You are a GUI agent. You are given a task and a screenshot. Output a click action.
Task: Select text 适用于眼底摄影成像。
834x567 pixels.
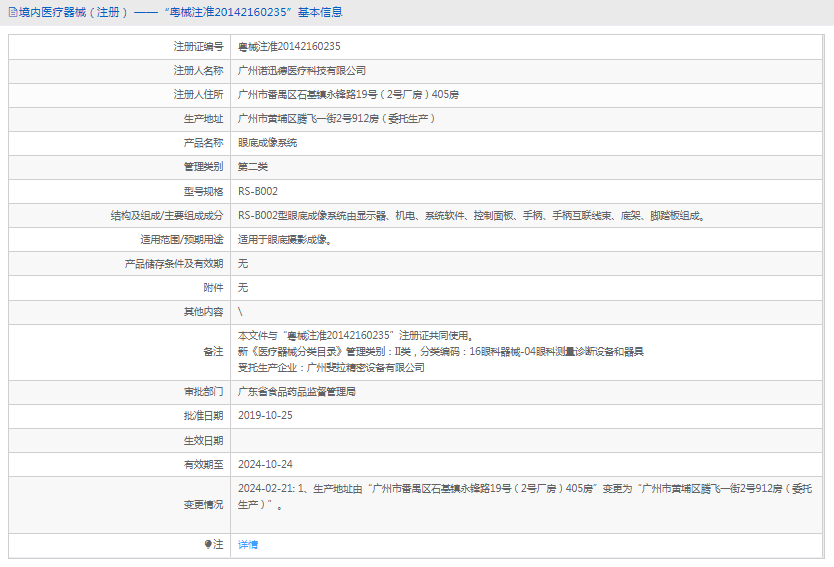pos(286,239)
